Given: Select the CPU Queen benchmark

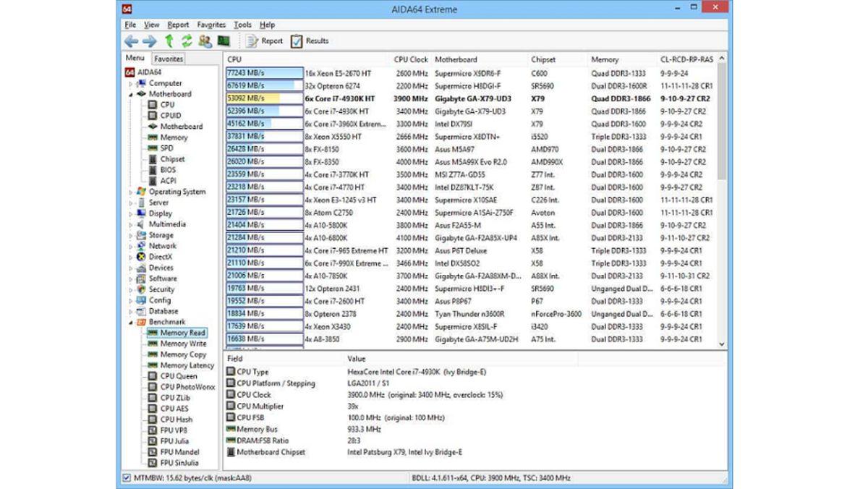Looking at the screenshot, I should pos(177,376).
